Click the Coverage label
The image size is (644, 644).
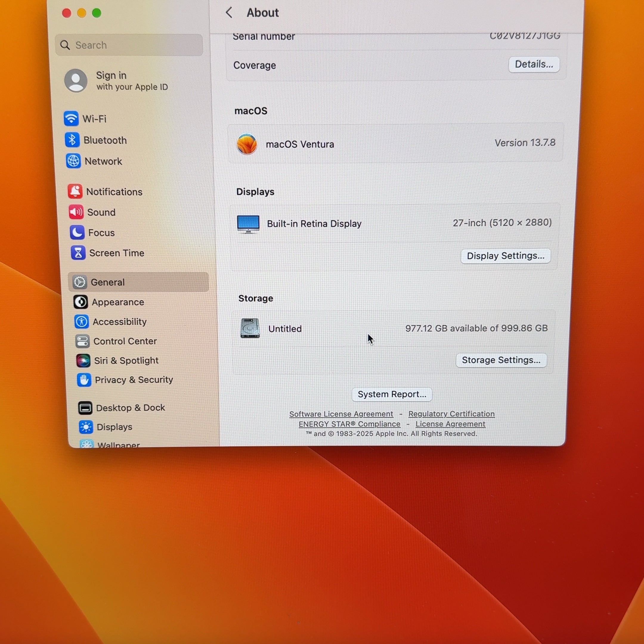tap(254, 65)
